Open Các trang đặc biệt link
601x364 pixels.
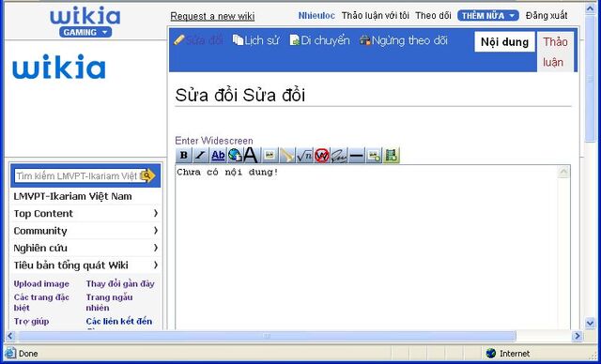(x=41, y=302)
